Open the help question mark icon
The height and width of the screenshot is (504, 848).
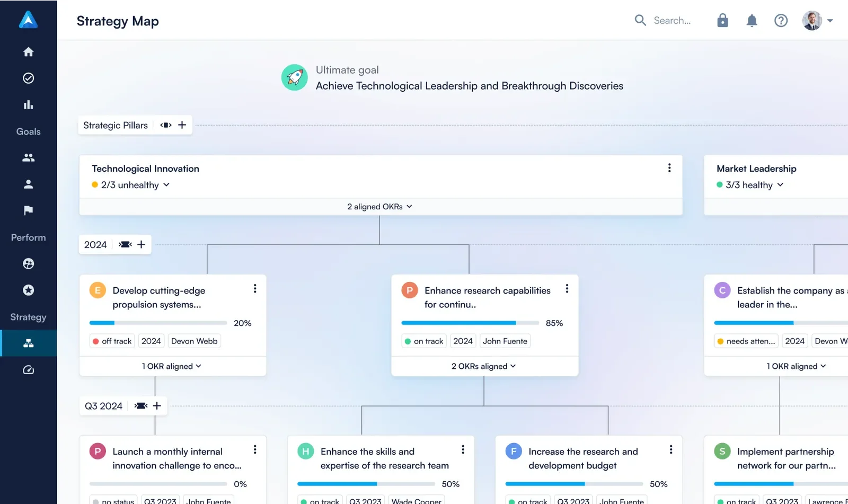(x=781, y=20)
